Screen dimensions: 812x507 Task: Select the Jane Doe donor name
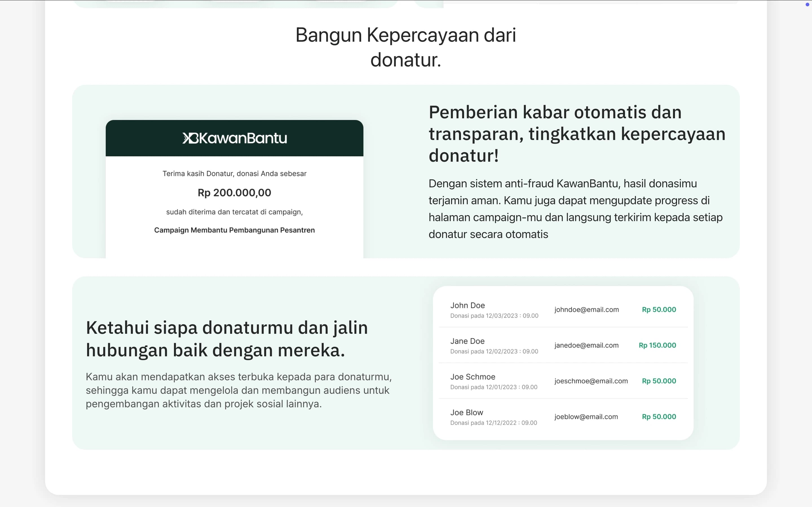coord(467,341)
